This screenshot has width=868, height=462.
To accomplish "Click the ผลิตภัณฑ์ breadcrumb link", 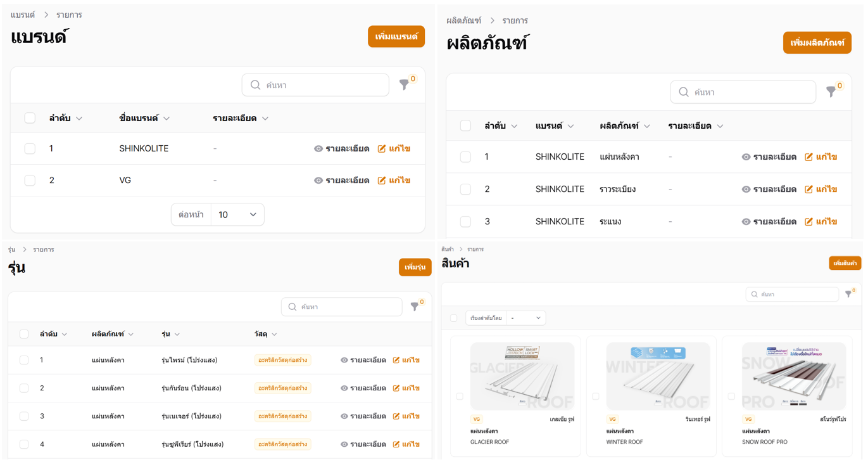I will point(463,20).
